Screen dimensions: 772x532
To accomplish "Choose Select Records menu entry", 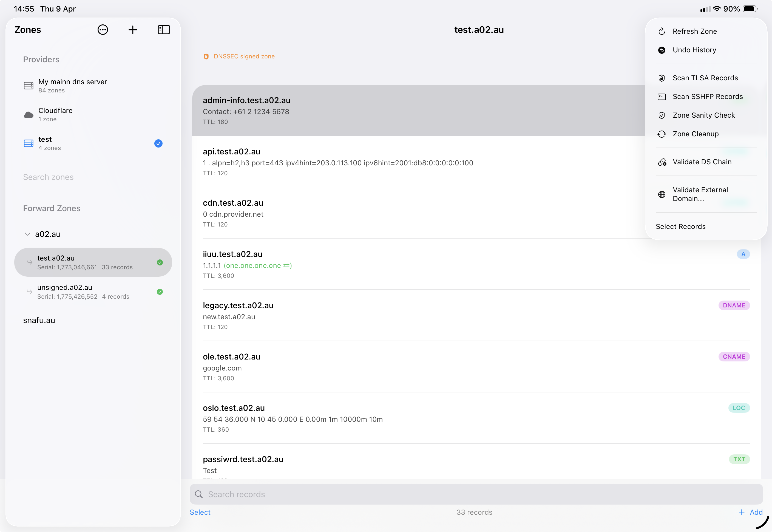I will point(706,227).
